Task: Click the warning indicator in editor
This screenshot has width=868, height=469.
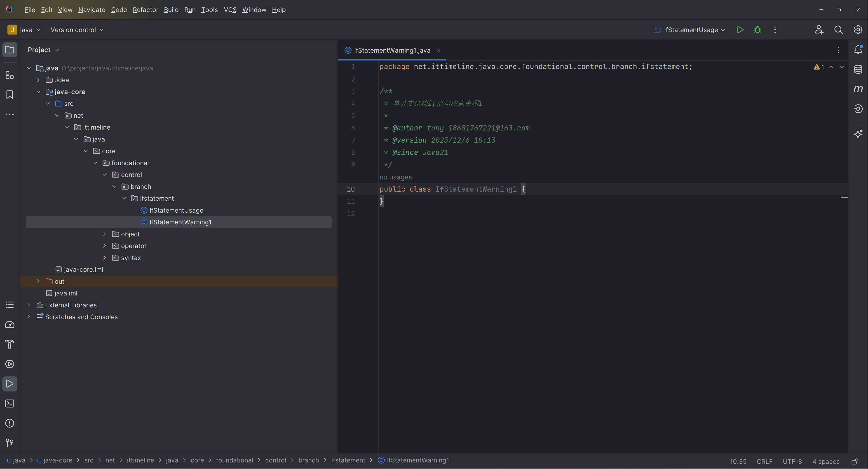Action: coord(819,67)
